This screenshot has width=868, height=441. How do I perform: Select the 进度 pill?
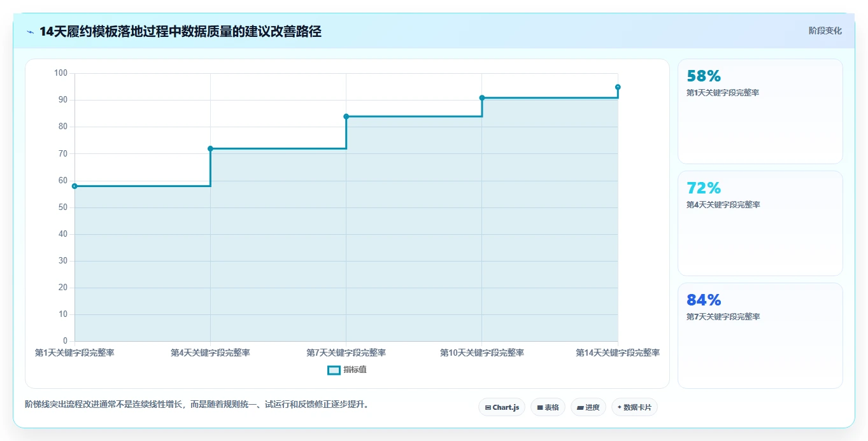click(588, 407)
